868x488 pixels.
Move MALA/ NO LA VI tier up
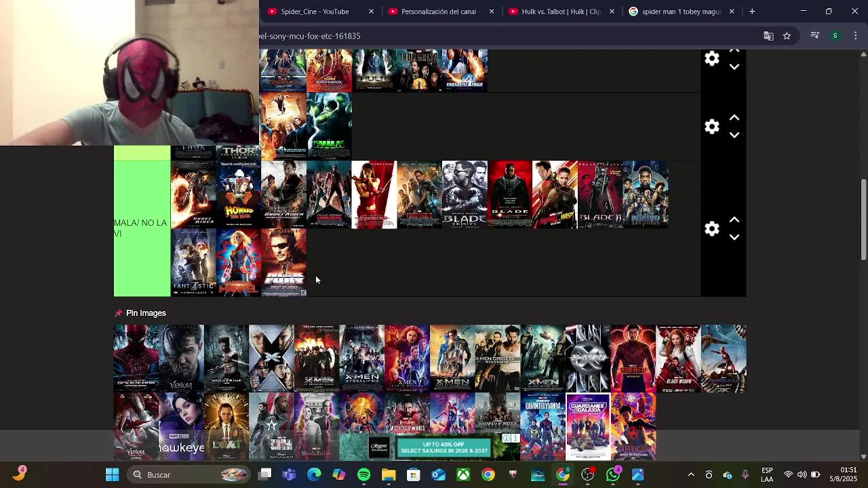point(734,220)
